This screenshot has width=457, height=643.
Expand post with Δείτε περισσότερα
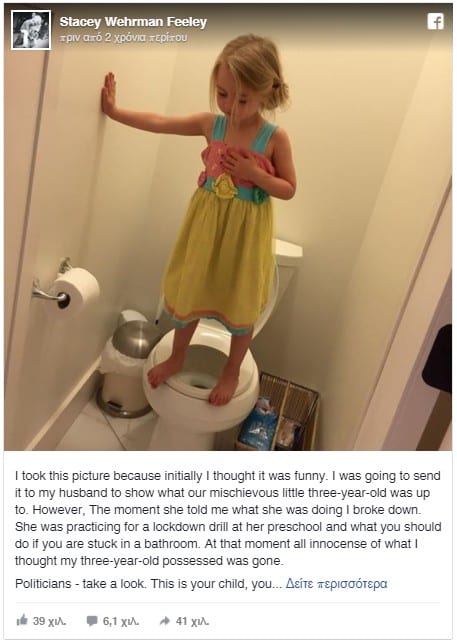click(x=336, y=583)
